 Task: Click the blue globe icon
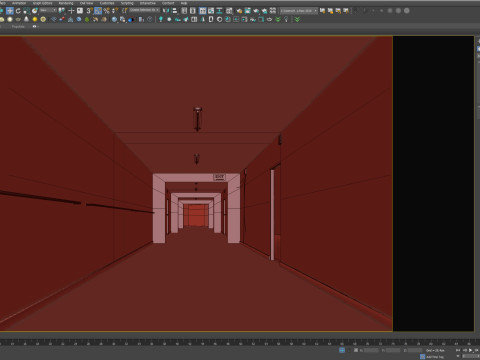(114, 19)
